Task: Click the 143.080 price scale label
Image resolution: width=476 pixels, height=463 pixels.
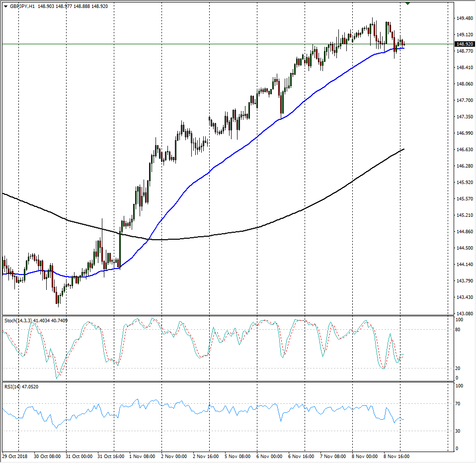Action: click(x=464, y=314)
